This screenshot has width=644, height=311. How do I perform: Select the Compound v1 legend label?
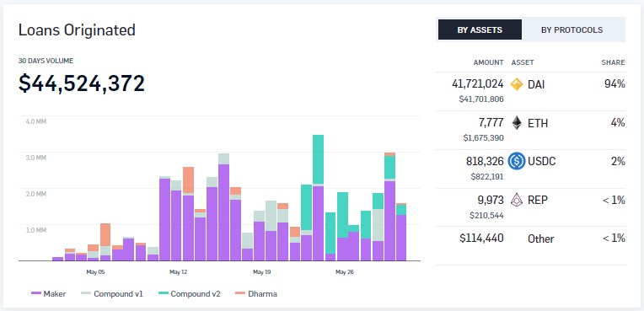118,294
